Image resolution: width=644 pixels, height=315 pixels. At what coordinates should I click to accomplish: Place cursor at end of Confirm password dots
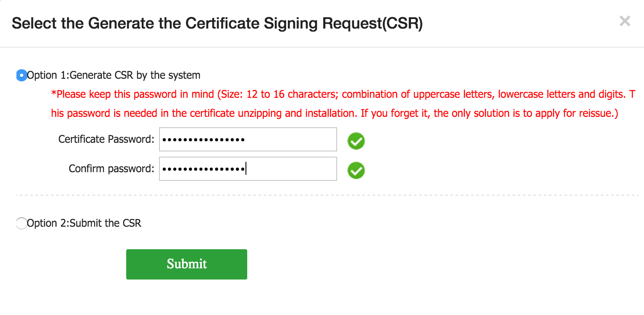pyautogui.click(x=246, y=169)
